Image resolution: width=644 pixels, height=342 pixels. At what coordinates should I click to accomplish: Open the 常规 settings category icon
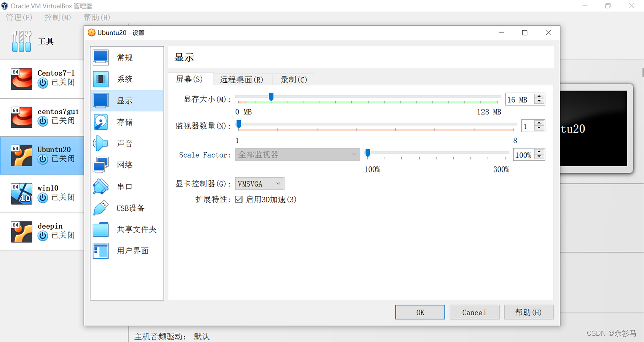click(x=101, y=57)
